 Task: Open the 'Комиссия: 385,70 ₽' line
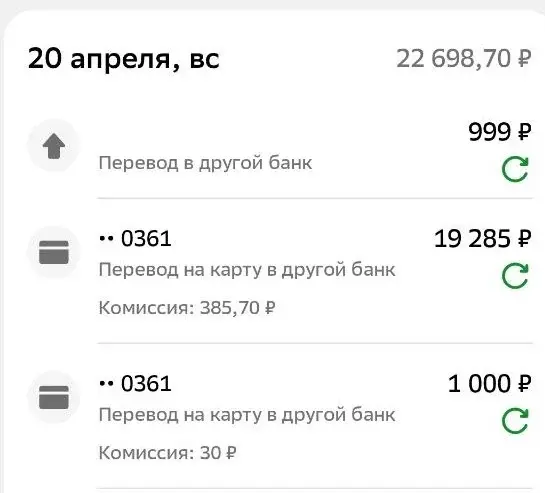[x=187, y=308]
